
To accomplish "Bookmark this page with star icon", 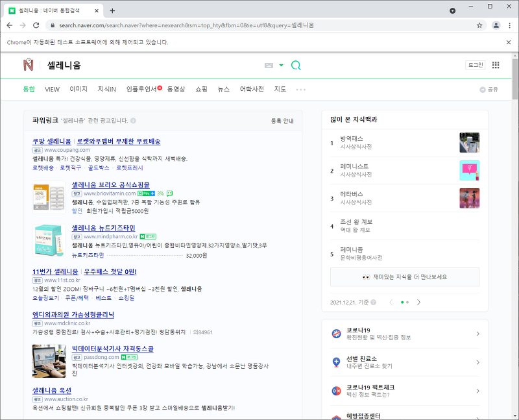I will (479, 25).
